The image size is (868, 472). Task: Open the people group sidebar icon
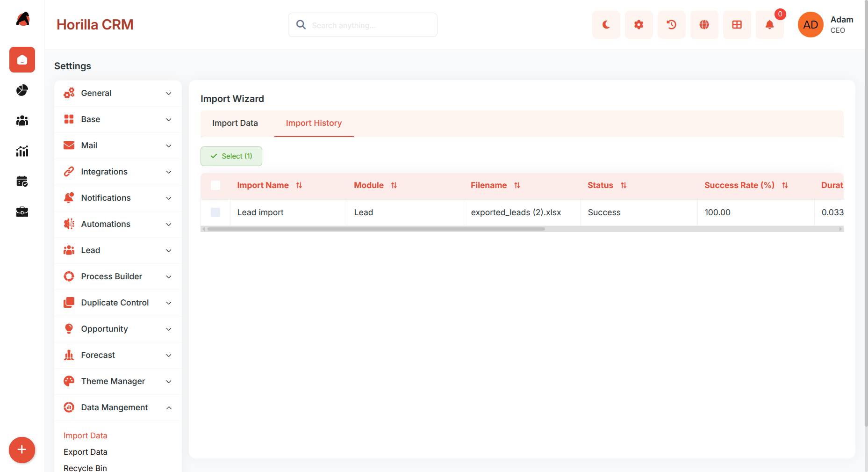[x=22, y=121]
